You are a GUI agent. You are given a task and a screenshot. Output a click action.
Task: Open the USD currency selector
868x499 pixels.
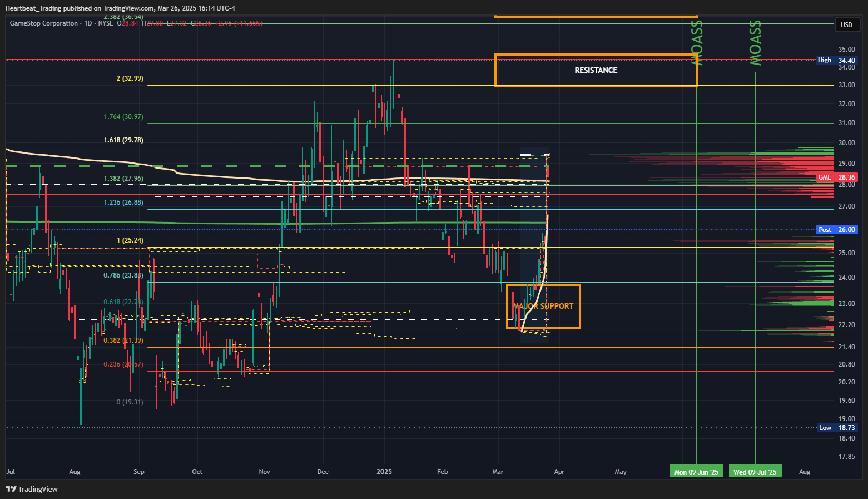click(x=846, y=24)
